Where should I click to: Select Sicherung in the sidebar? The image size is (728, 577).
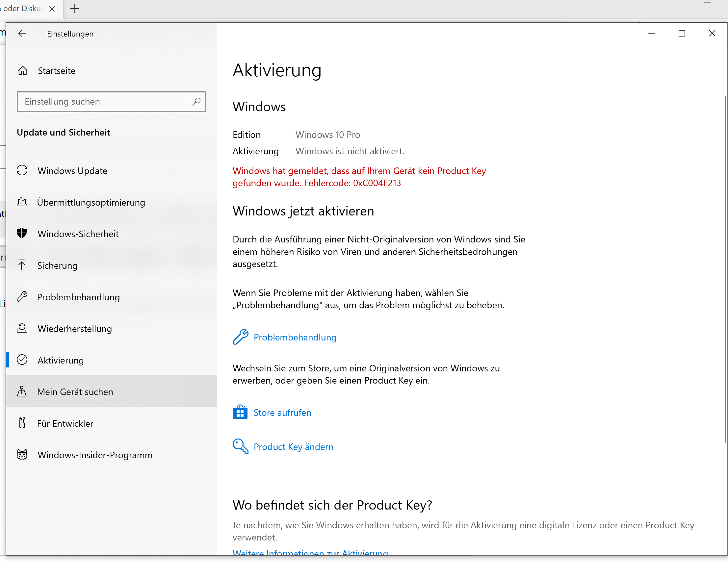pyautogui.click(x=112, y=265)
